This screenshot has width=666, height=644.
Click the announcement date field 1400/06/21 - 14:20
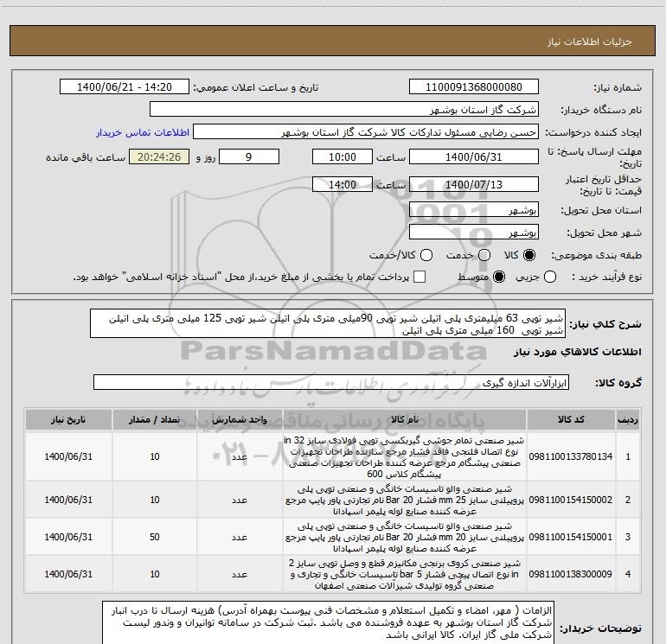pyautogui.click(x=125, y=86)
